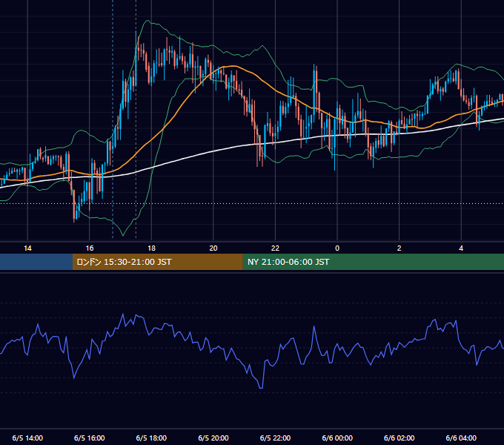Click the 6/5 16:00 date label

point(90,438)
